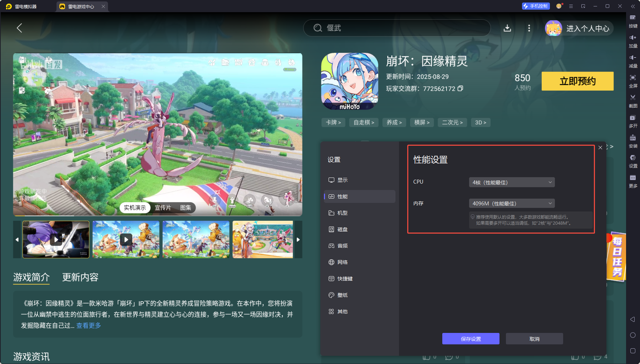Close the 雷电游戏中心 tab

[x=103, y=6]
